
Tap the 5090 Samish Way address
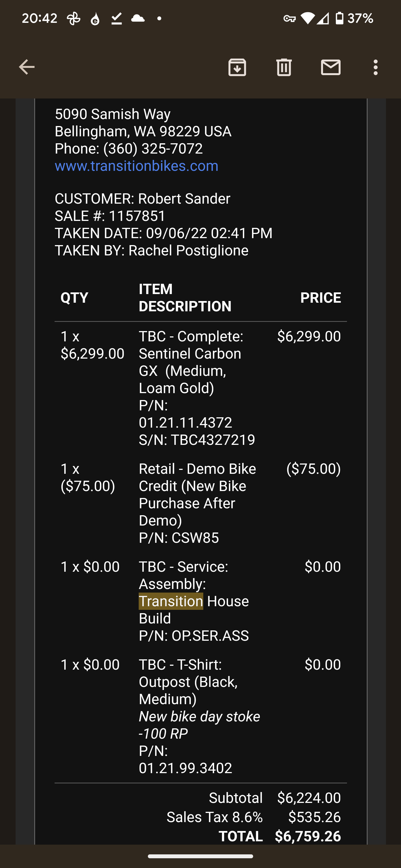[113, 114]
